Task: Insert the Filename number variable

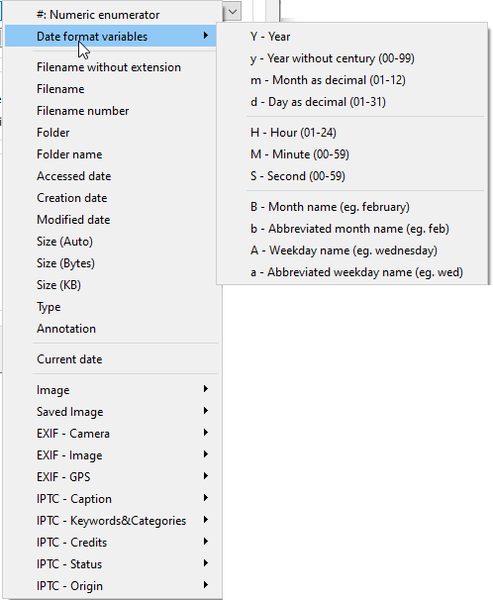Action: [113, 111]
